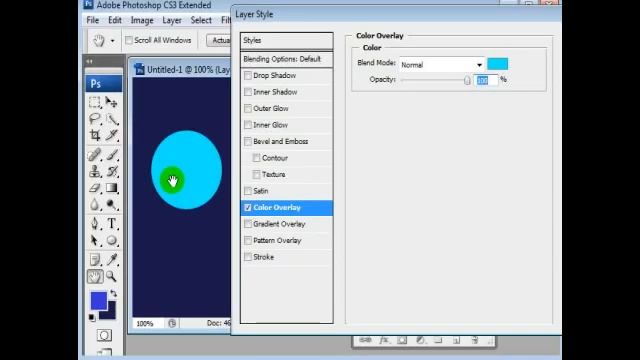Open the File menu
The width and height of the screenshot is (640, 360).
93,20
